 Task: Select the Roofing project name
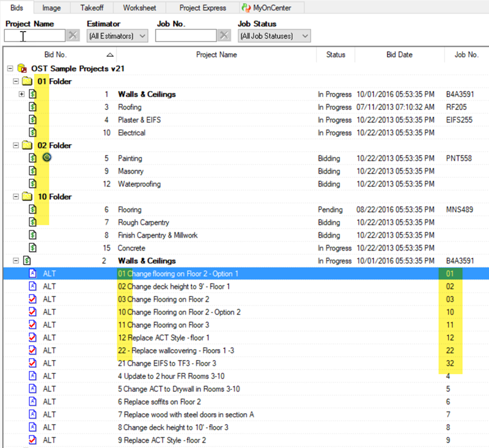pos(130,107)
